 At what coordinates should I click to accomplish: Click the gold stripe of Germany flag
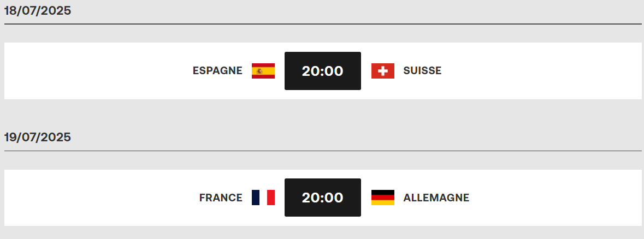pos(383,202)
